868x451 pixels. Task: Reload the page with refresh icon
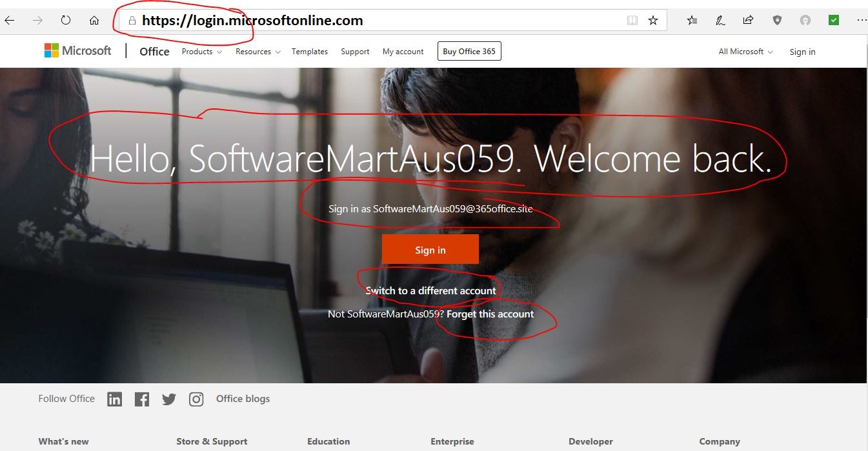coord(65,21)
